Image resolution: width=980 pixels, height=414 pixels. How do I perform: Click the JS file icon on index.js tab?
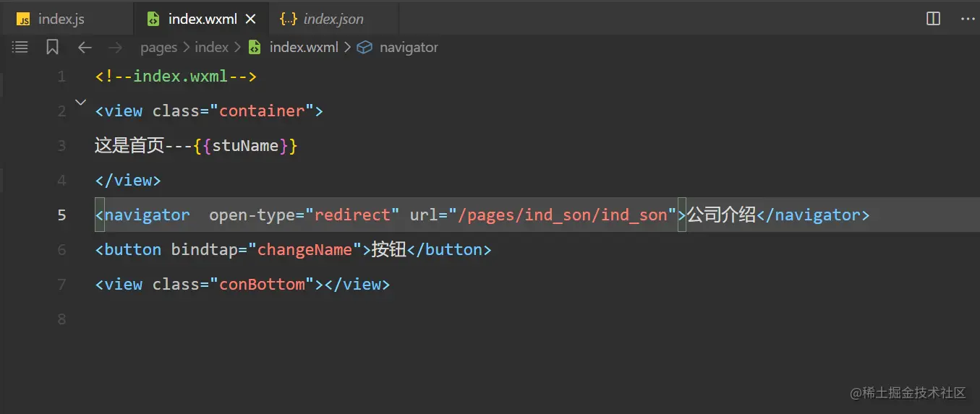coord(24,20)
